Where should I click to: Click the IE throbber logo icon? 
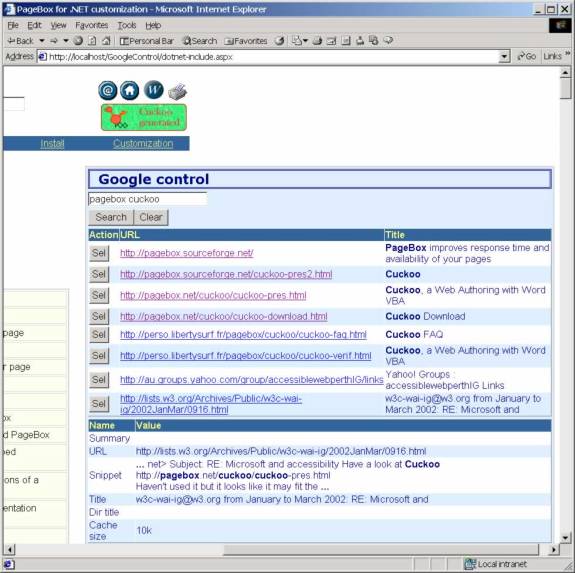560,25
